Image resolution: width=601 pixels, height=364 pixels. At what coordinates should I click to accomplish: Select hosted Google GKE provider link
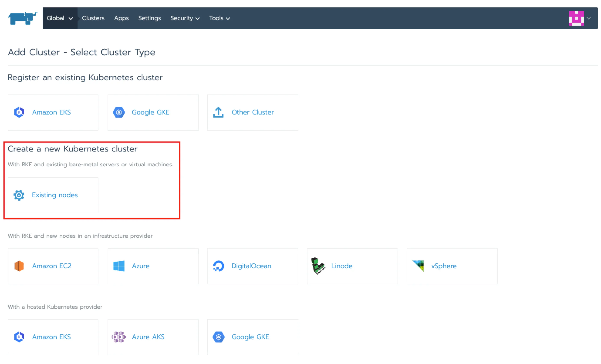(x=250, y=337)
